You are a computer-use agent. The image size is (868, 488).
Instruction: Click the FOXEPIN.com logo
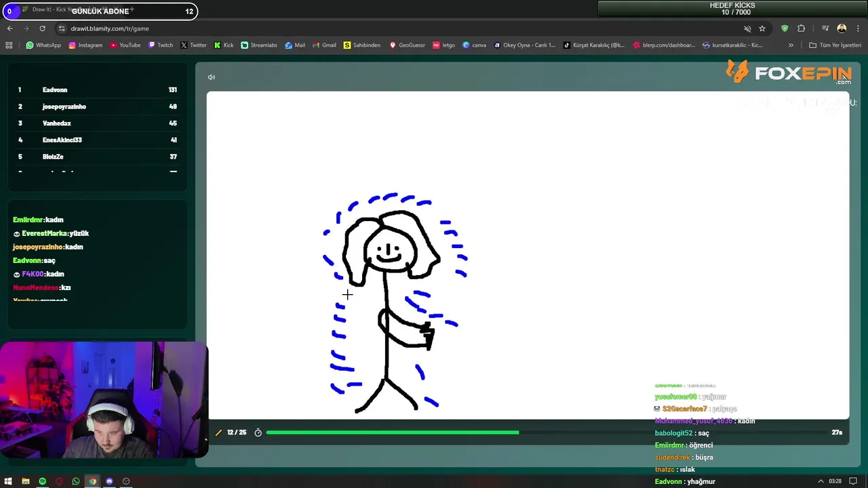[789, 72]
